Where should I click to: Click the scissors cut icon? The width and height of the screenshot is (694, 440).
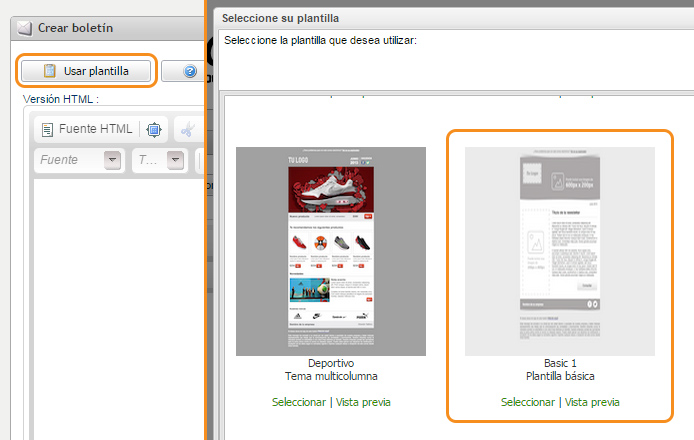(x=188, y=129)
